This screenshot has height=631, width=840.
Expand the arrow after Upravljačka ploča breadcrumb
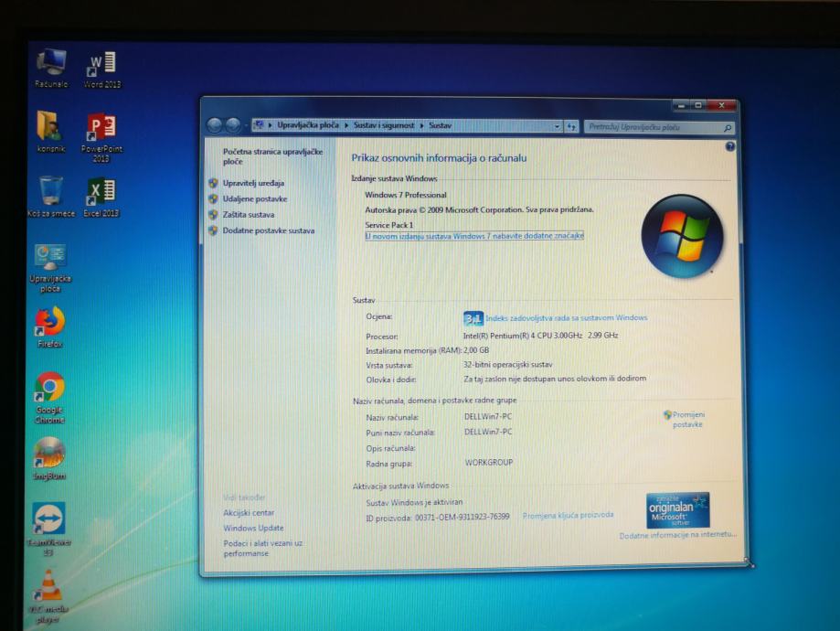(x=346, y=125)
